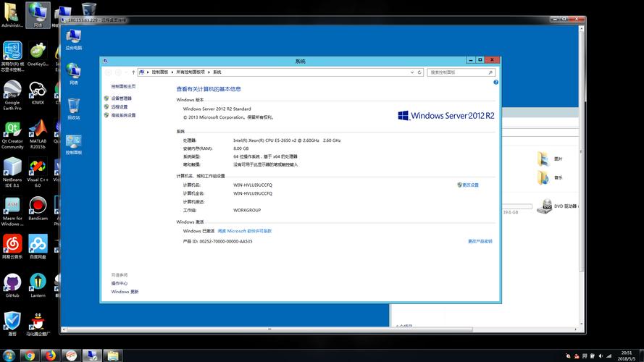This screenshot has width=644, height=362.
Task: Launch 百度网盘 Baidu cloud shortcut
Action: (x=38, y=247)
